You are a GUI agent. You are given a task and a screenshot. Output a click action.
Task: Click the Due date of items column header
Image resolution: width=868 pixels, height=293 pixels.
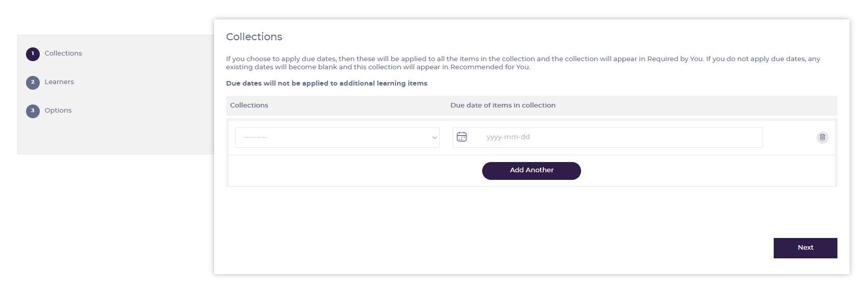(x=503, y=105)
